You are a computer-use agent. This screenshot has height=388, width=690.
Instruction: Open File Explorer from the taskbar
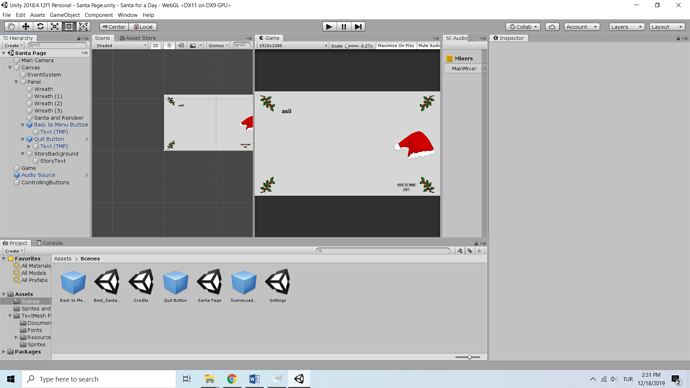pos(209,379)
